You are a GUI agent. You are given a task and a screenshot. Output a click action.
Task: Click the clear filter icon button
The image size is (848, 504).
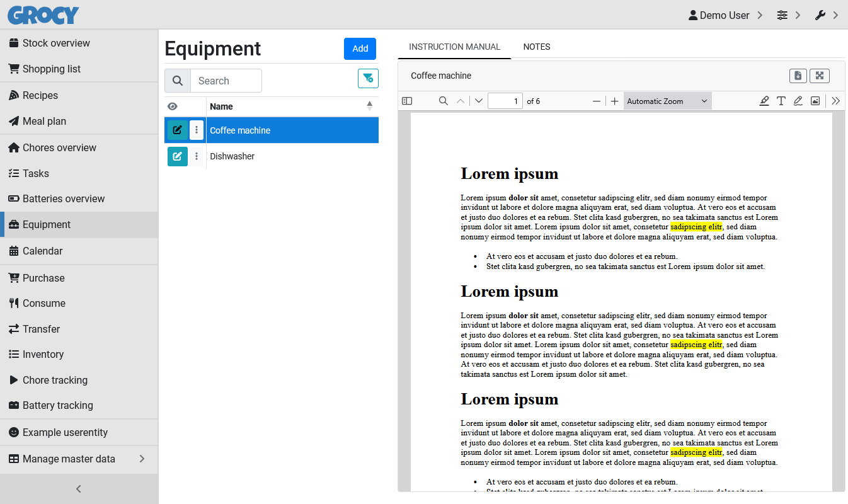tap(368, 79)
